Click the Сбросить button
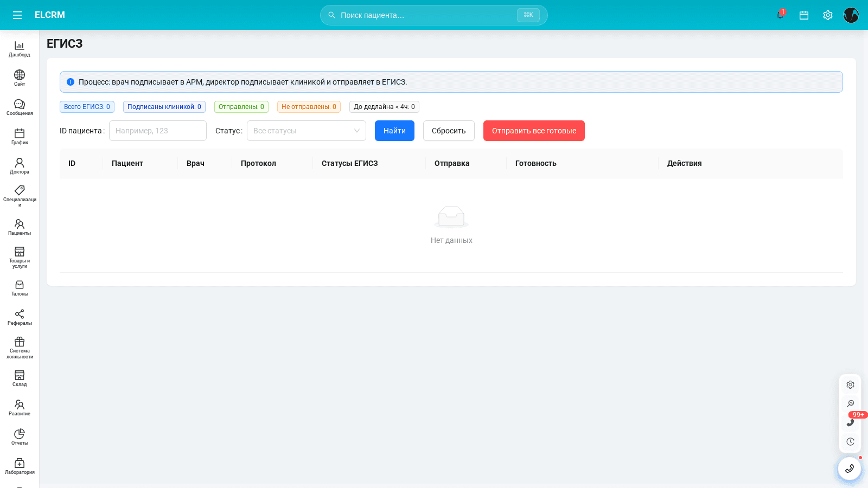Image resolution: width=868 pixels, height=488 pixels. coord(449,131)
